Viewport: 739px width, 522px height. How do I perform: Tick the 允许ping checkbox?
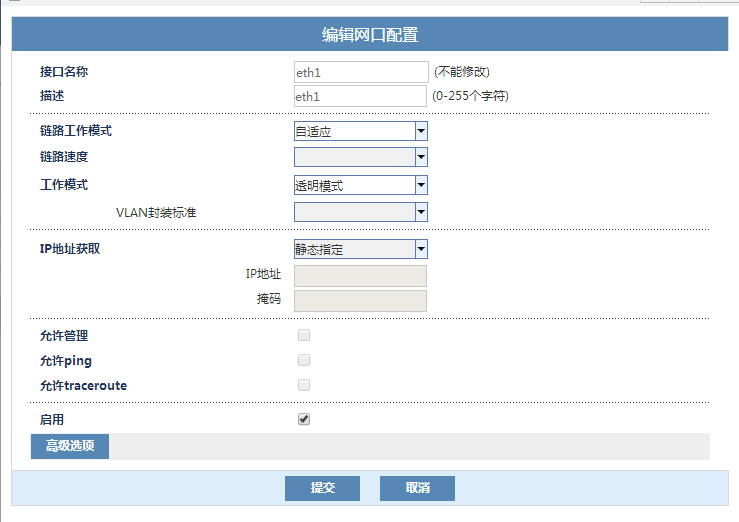(304, 360)
